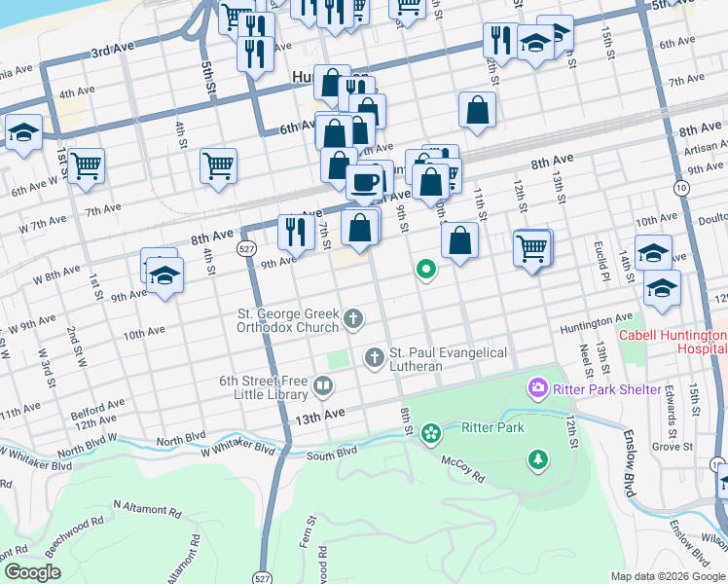728x584 pixels.
Task: Click the shopping bag marker south of 6th Ave near 12th St
Action: 477,111
